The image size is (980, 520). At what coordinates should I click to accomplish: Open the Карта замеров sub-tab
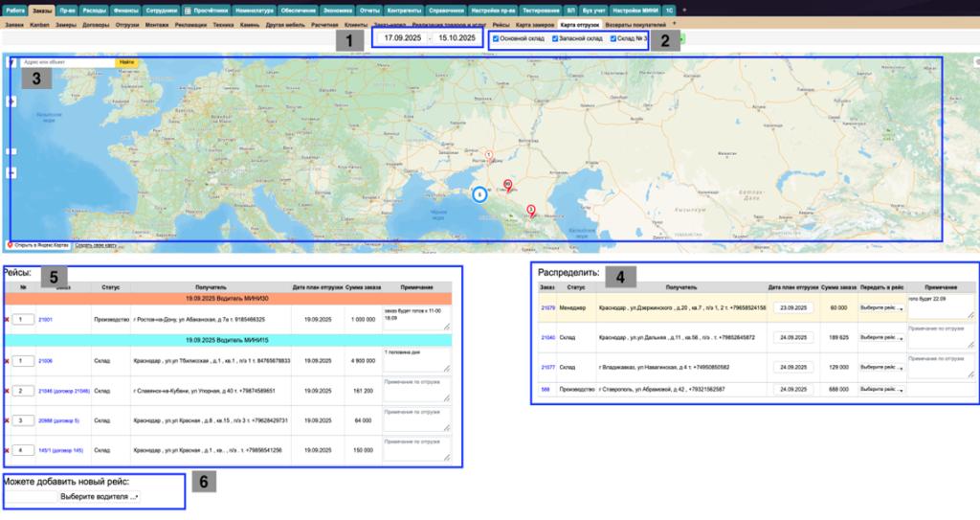pos(534,23)
